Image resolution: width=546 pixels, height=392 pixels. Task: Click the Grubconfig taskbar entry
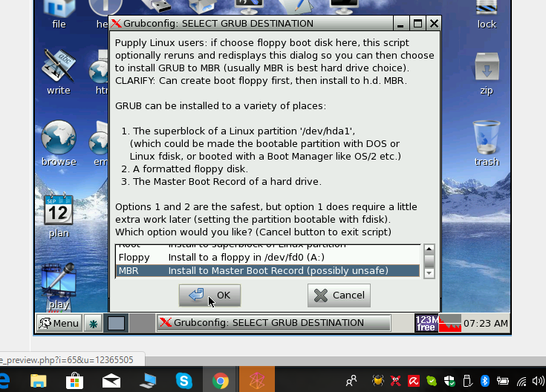tap(273, 323)
